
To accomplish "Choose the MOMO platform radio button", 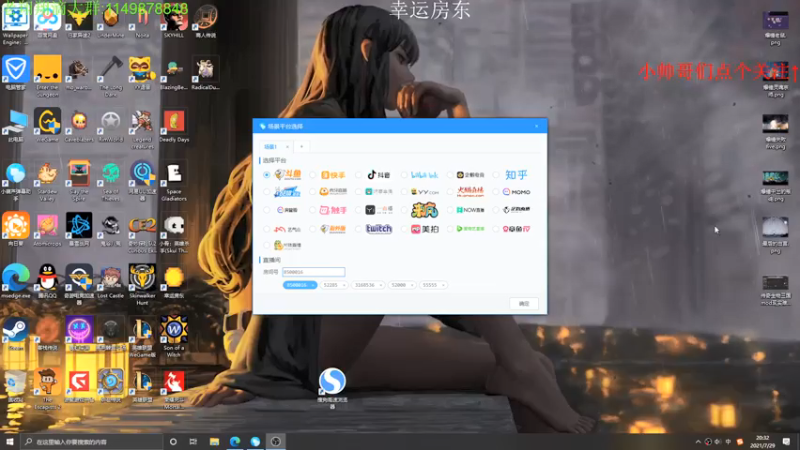I will (x=496, y=192).
